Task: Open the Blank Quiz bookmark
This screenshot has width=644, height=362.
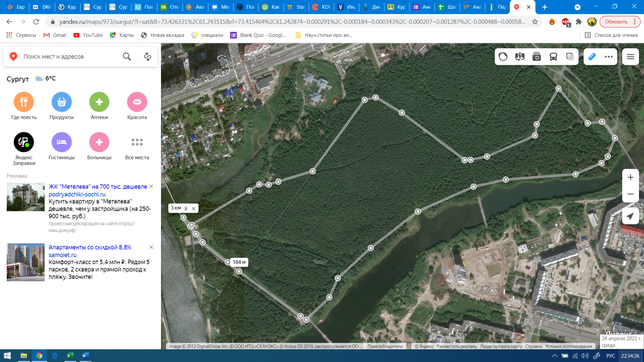Action: 258,35
